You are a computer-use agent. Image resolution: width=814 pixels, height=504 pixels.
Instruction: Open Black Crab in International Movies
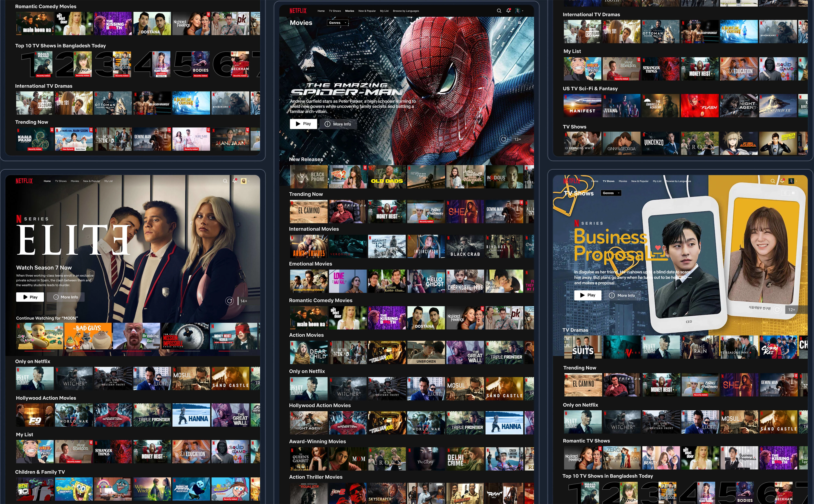click(465, 246)
